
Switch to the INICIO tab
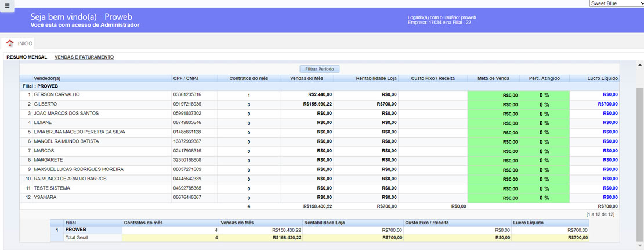pyautogui.click(x=25, y=43)
